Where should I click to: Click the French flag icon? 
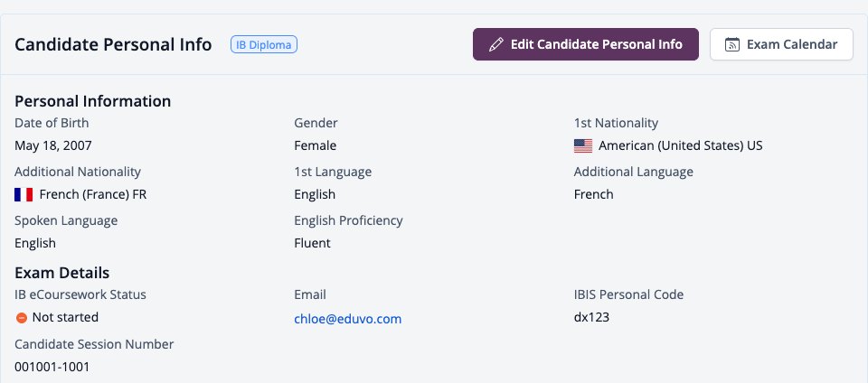coord(24,194)
